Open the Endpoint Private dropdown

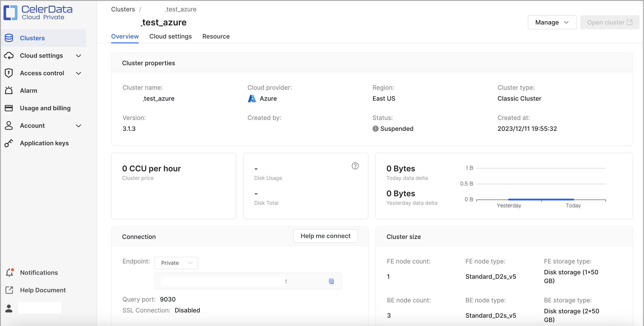coord(176,263)
